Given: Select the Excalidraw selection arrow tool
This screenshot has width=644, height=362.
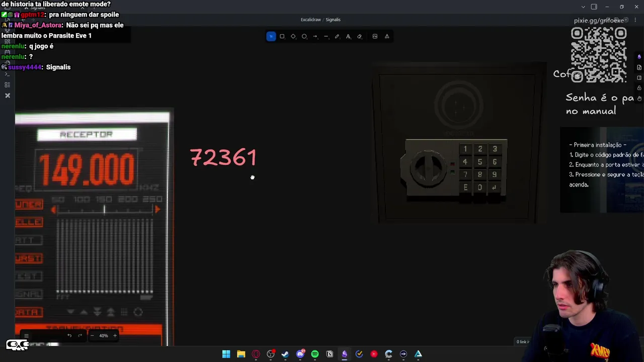Looking at the screenshot, I should [271, 36].
